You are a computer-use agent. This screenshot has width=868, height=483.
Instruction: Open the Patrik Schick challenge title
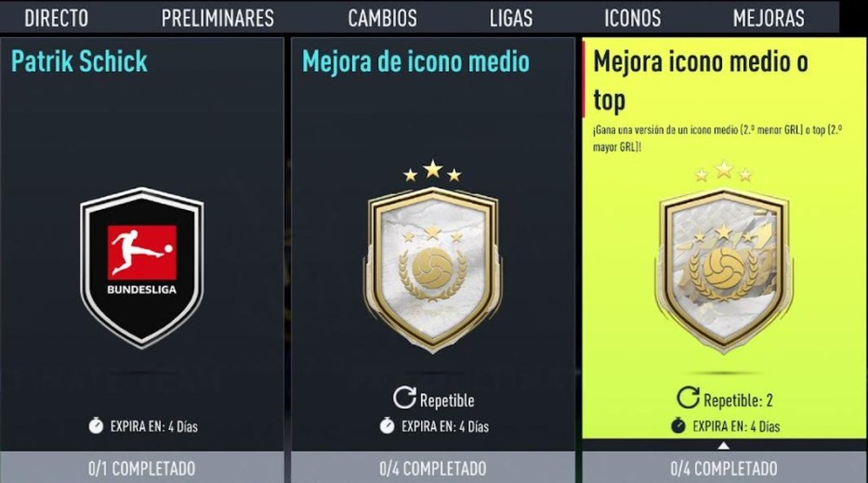79,62
